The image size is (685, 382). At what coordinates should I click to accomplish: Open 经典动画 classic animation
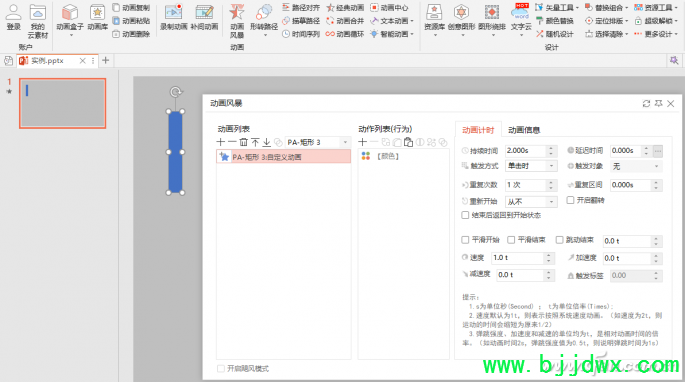(x=345, y=7)
